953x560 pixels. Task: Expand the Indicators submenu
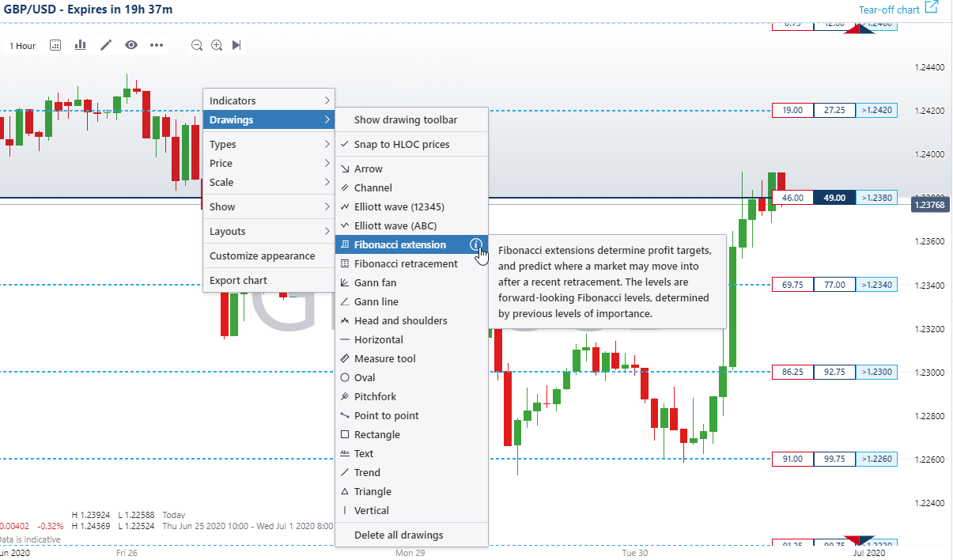pos(269,100)
